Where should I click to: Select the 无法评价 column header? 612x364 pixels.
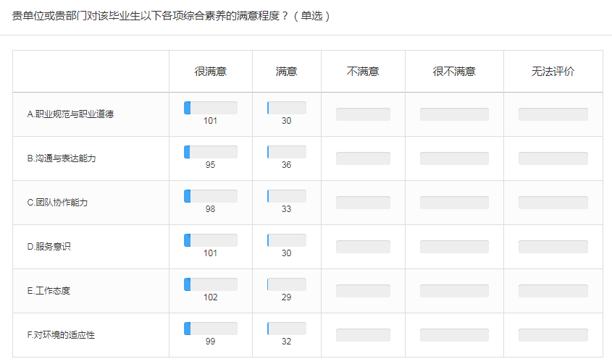[x=553, y=72]
